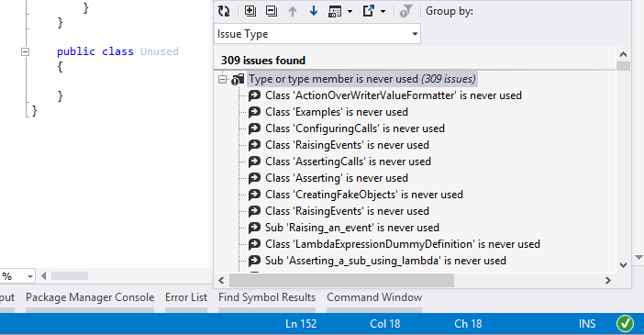Image resolution: width=644 pixels, height=335 pixels.
Task: Click issue icon beside 'CreatingFakeObjects' row
Action: (x=255, y=195)
